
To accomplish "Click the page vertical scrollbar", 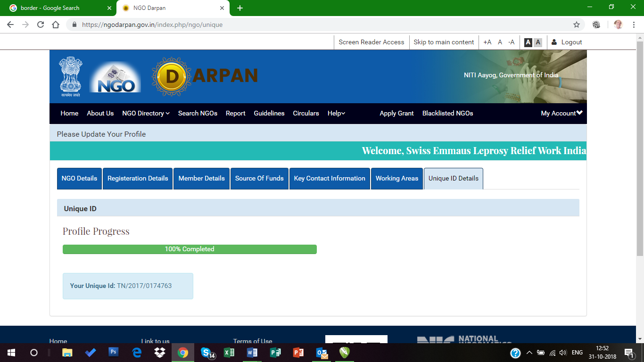I will click(x=640, y=148).
